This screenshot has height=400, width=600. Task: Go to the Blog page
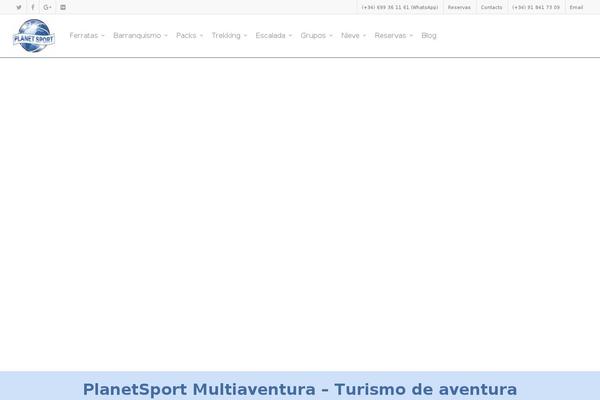(429, 36)
